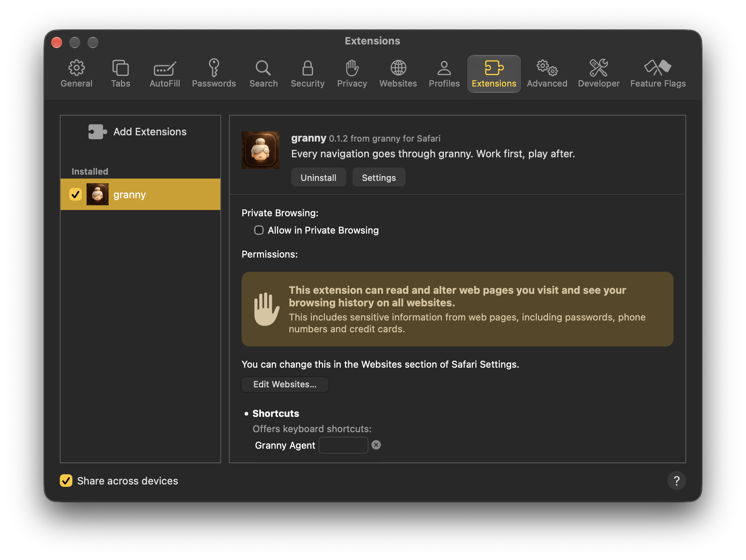Open the Developer tools tab
This screenshot has width=746, height=560.
598,74
